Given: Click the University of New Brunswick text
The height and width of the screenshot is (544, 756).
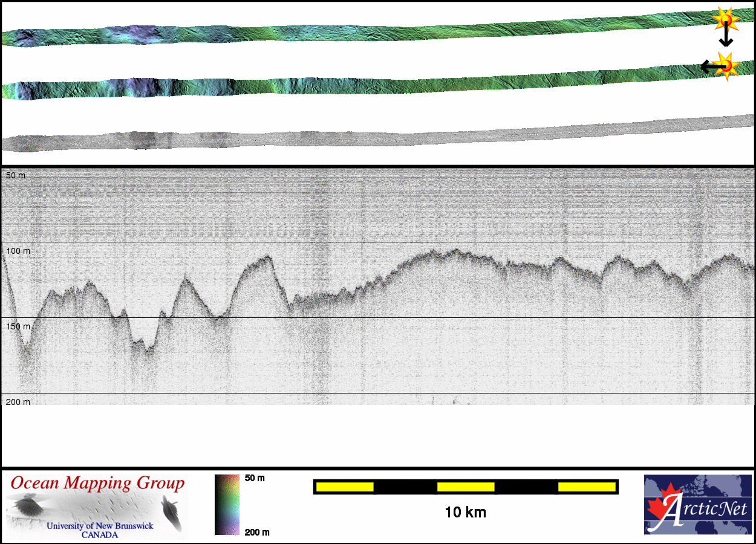Looking at the screenshot, I should (x=100, y=526).
